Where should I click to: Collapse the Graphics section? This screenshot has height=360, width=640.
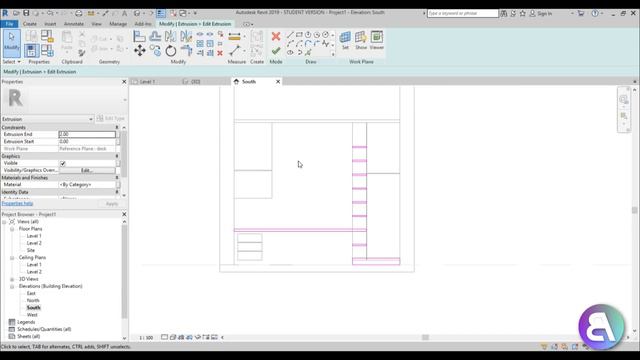click(117, 156)
